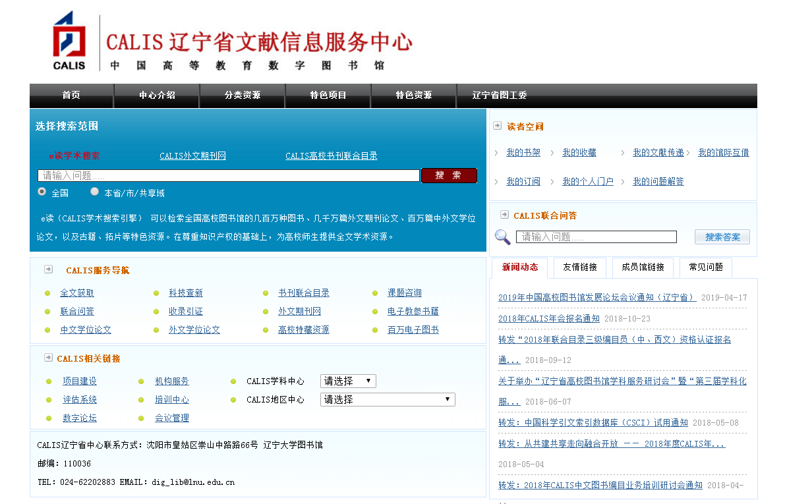Open 中文学位论文 service link
The image size is (812, 504).
[x=86, y=330]
